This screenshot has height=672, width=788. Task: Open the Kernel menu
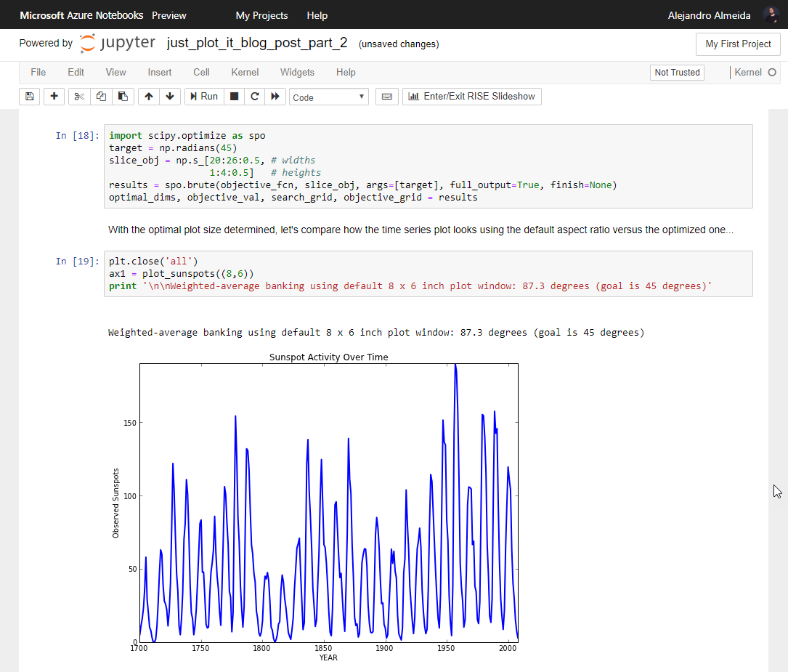click(x=245, y=73)
